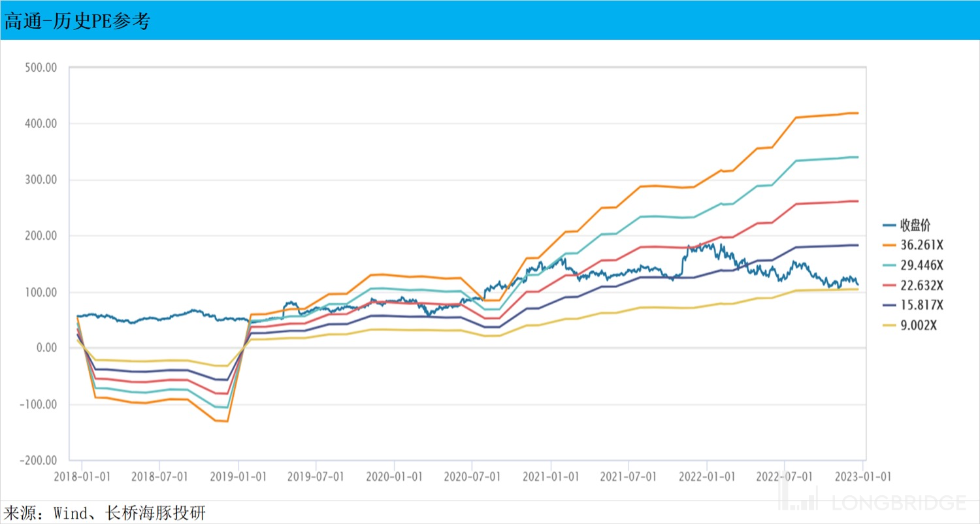This screenshot has width=980, height=524.
Task: Click the -200.00 y-axis value label
Action: (39, 461)
